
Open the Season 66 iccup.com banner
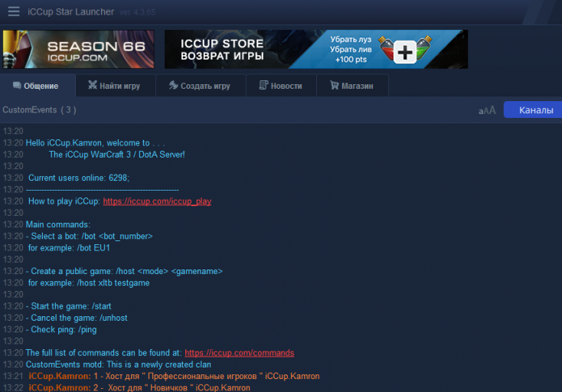tap(79, 49)
